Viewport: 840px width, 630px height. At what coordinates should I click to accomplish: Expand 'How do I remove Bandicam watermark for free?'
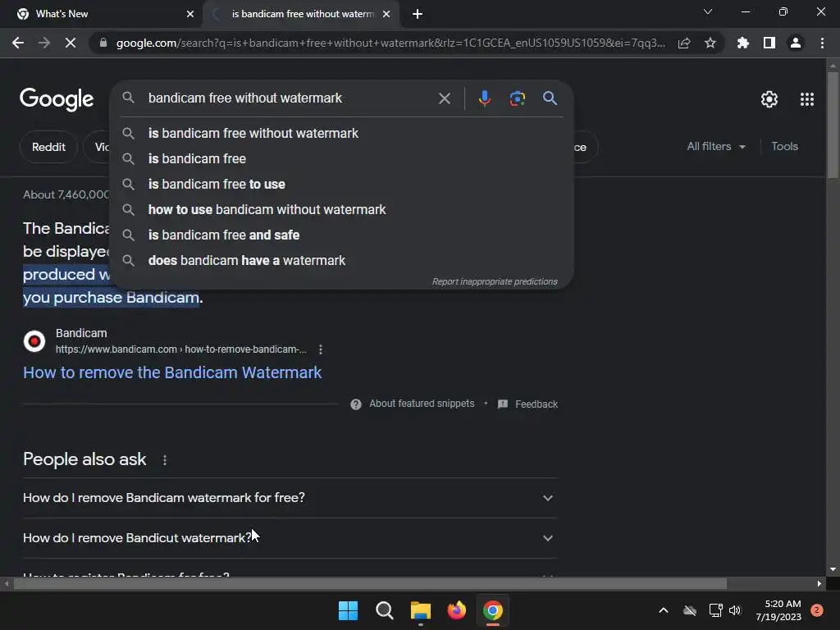click(x=290, y=498)
